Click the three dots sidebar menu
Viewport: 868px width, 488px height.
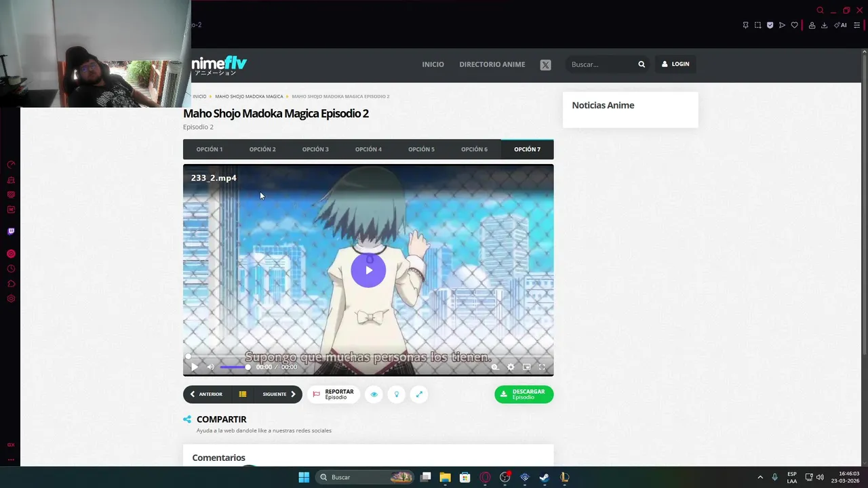click(x=11, y=460)
